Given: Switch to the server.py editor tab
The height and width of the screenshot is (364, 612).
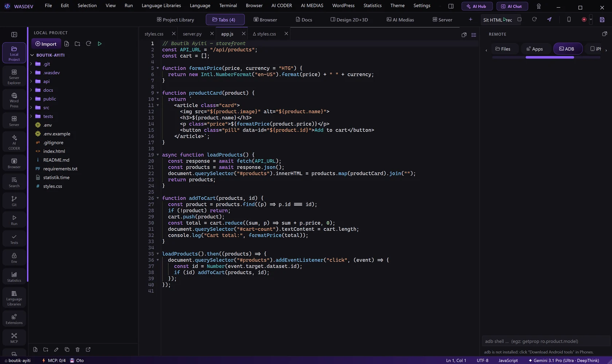Looking at the screenshot, I should tap(192, 34).
